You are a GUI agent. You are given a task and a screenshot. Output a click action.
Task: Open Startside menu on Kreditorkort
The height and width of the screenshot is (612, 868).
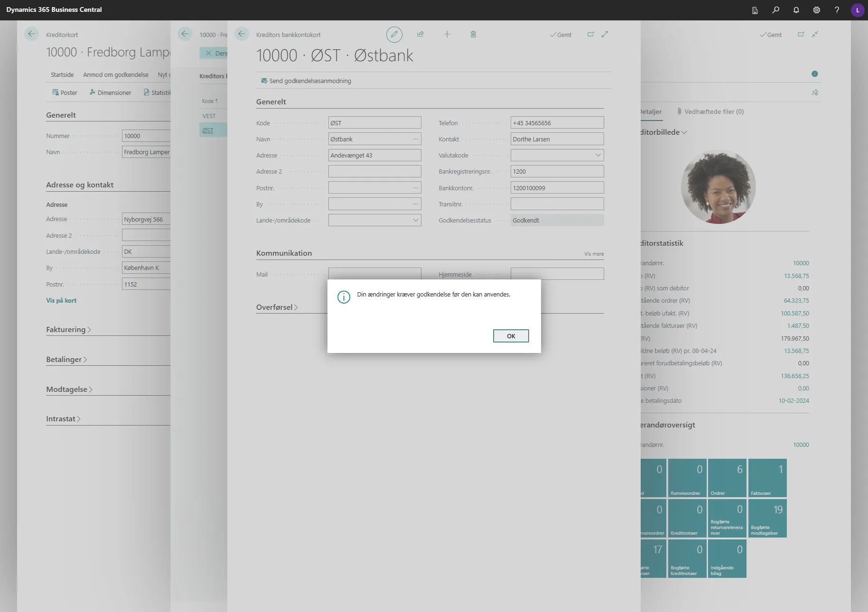pyautogui.click(x=62, y=74)
